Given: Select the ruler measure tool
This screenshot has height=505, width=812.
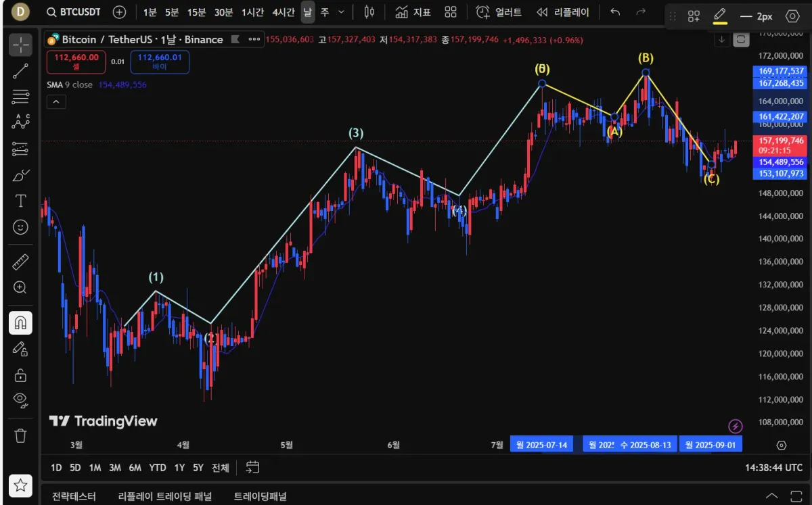Looking at the screenshot, I should [20, 262].
